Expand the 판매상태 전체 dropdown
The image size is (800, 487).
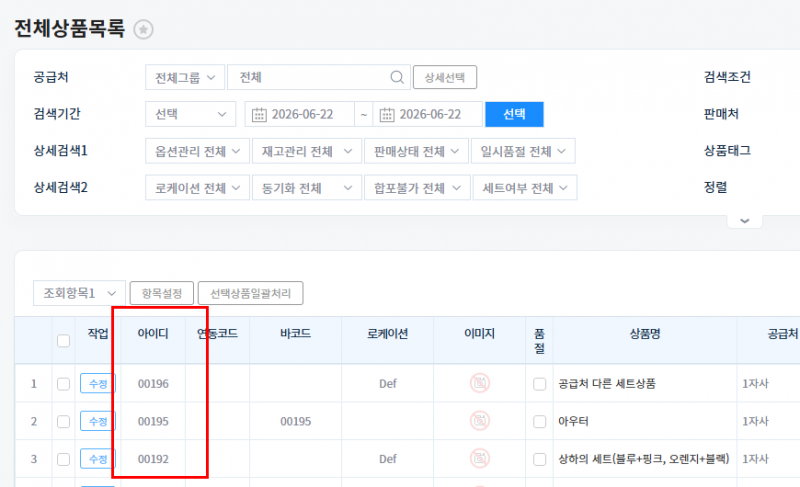tap(416, 151)
